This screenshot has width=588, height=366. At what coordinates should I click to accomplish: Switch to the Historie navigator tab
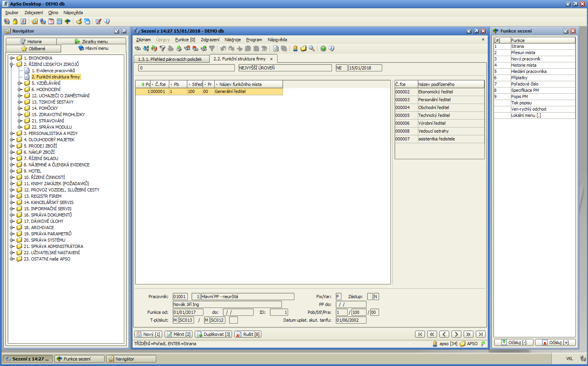click(x=31, y=41)
